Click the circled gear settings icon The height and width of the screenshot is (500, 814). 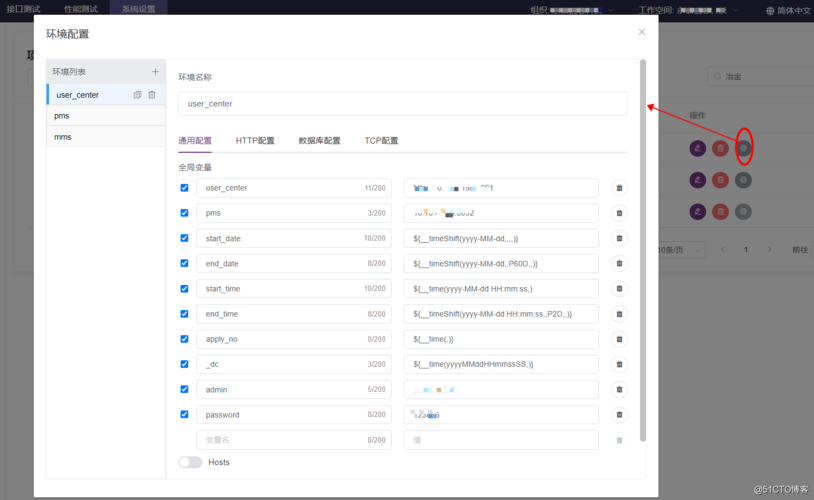click(x=743, y=148)
